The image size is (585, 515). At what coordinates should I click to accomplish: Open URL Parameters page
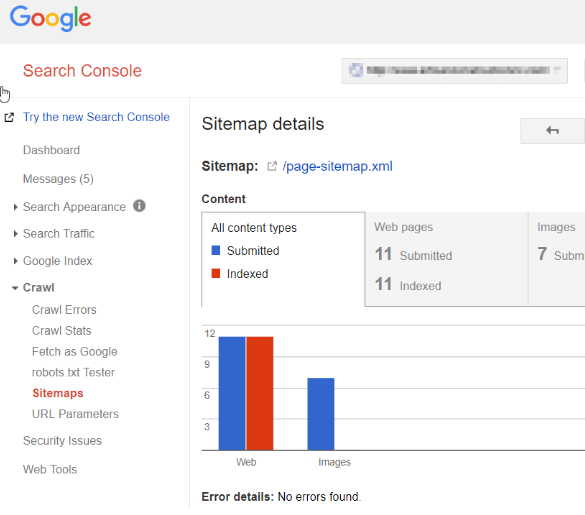coord(75,414)
